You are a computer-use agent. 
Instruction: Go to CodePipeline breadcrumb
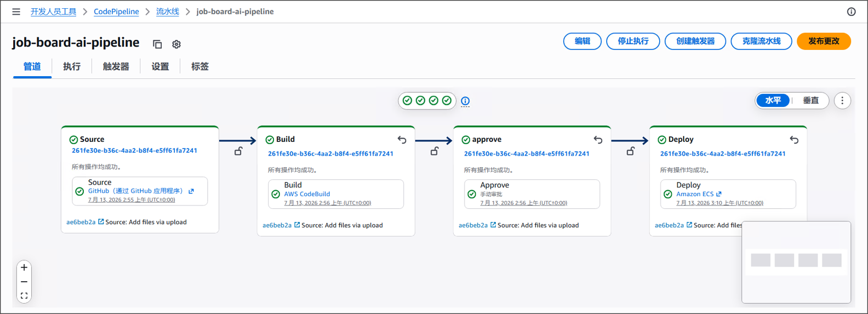click(116, 12)
